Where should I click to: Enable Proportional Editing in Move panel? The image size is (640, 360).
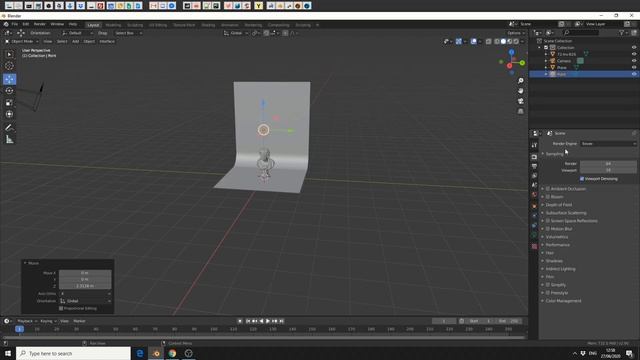coord(61,309)
